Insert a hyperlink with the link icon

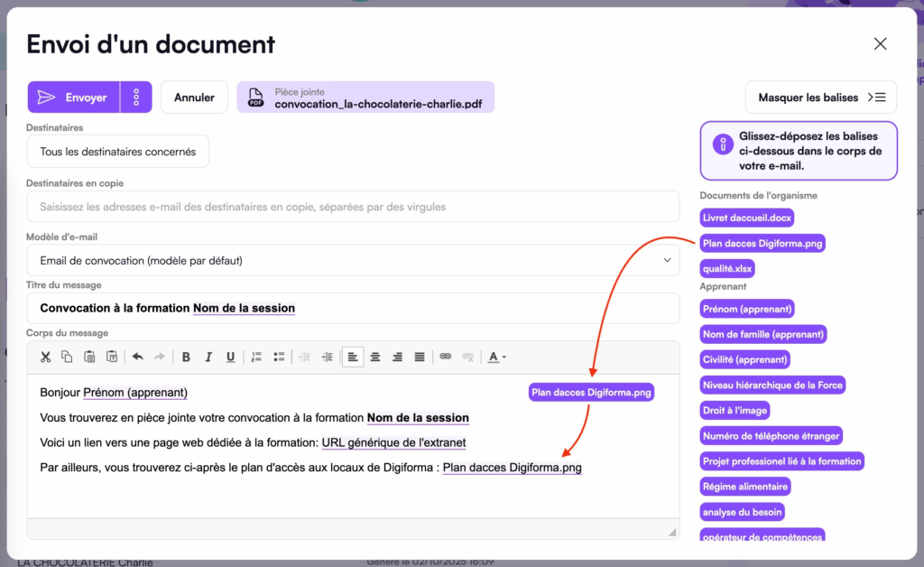pyautogui.click(x=445, y=357)
